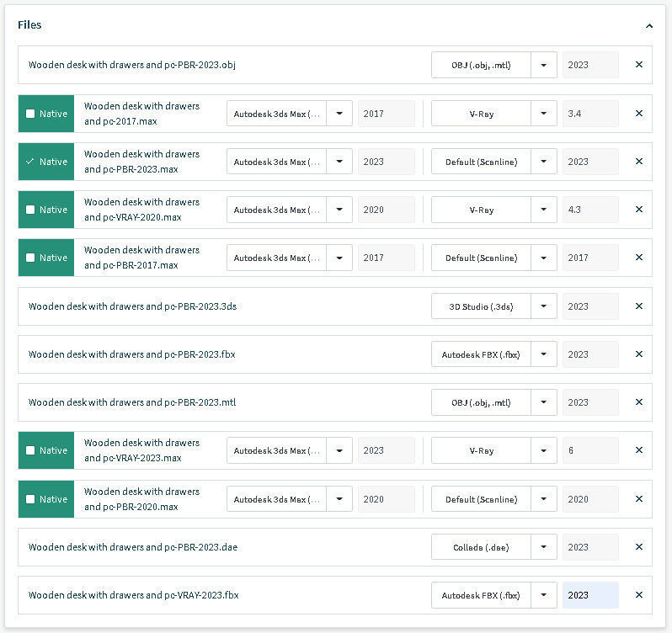Click the Wooden desk PBR-2023.fbx filename
This screenshot has width=672, height=633.
131,354
